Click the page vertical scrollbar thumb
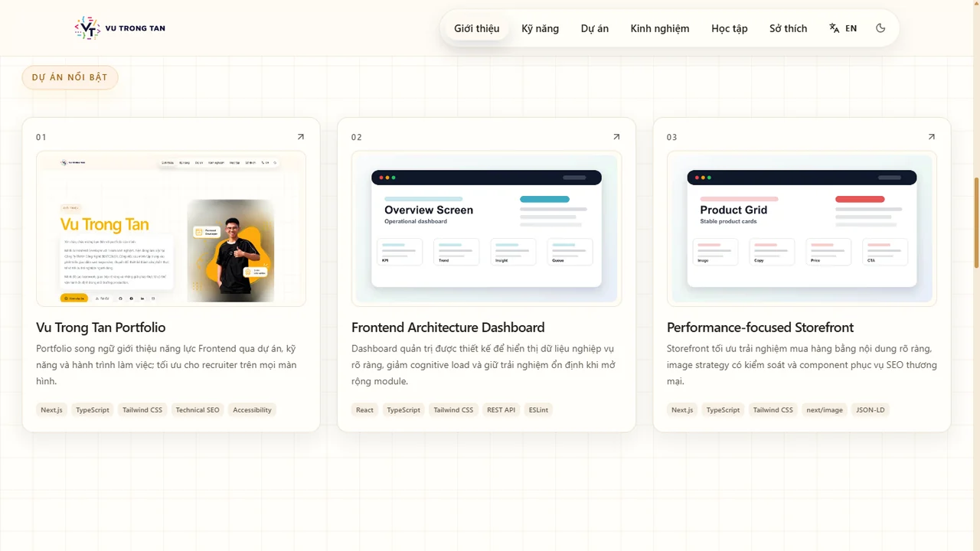The width and height of the screenshot is (980, 551). tap(976, 223)
